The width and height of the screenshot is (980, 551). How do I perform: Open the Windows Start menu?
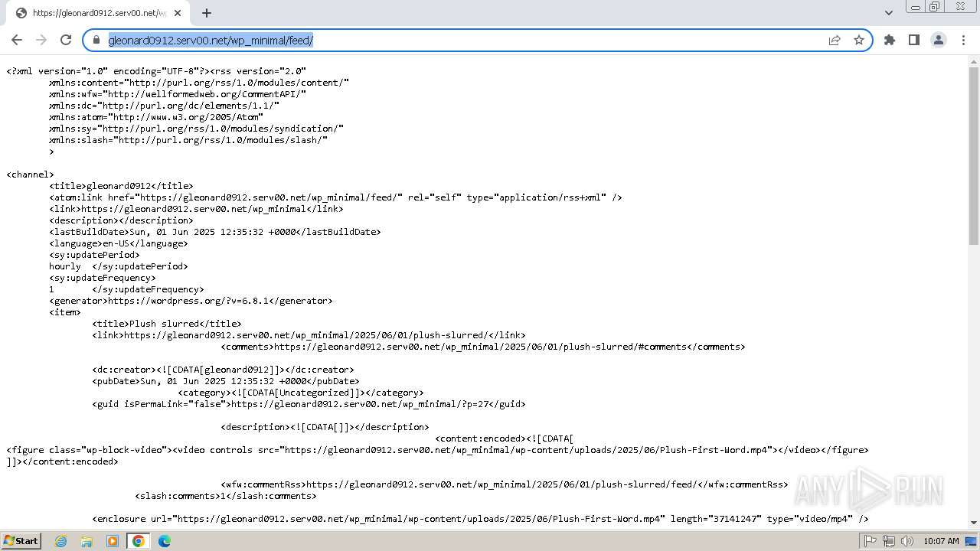[x=21, y=541]
